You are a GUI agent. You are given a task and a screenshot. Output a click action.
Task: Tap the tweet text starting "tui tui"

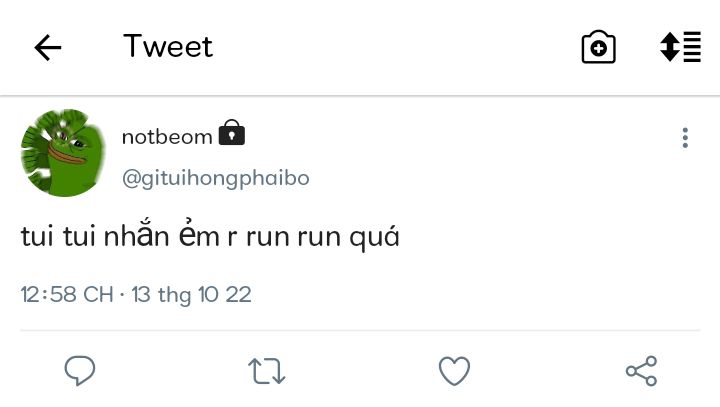(x=210, y=239)
